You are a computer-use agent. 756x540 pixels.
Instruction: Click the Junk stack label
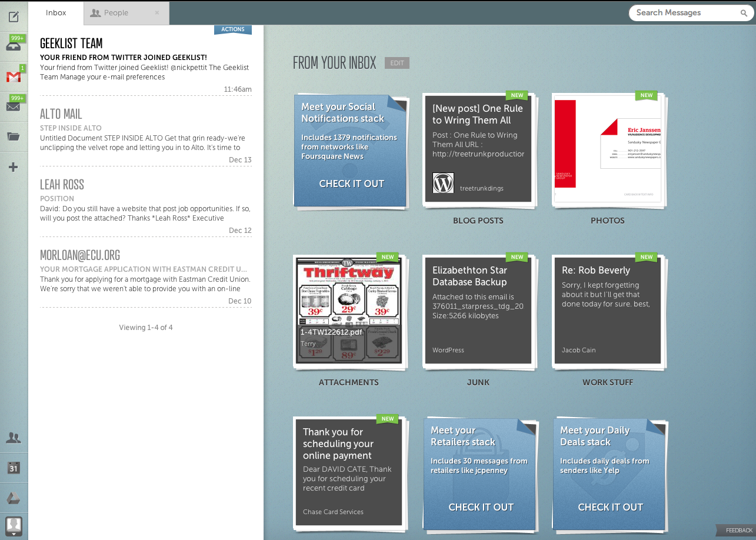pos(478,382)
